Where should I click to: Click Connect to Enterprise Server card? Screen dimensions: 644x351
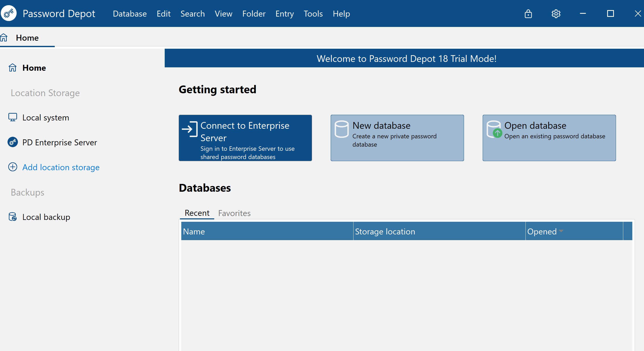click(245, 138)
